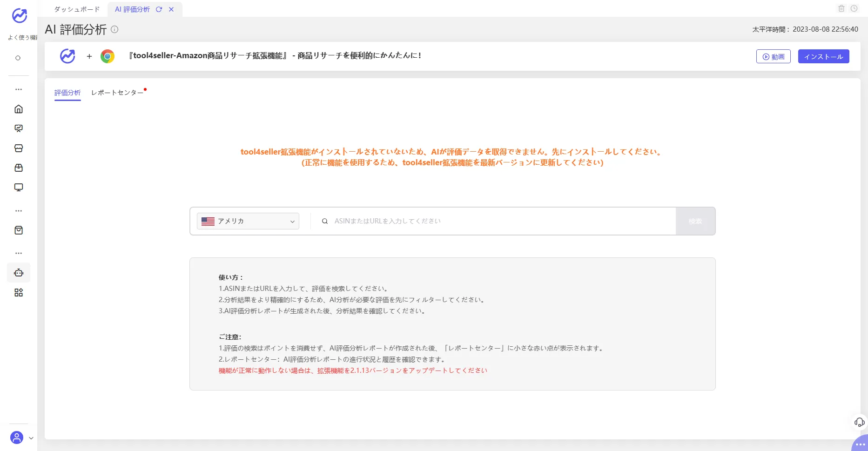Open the chat bubble at bottom right

pos(860,444)
